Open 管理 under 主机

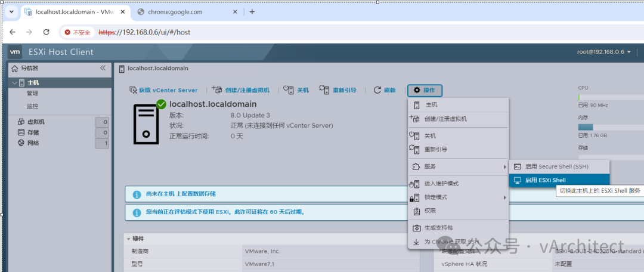coord(32,94)
